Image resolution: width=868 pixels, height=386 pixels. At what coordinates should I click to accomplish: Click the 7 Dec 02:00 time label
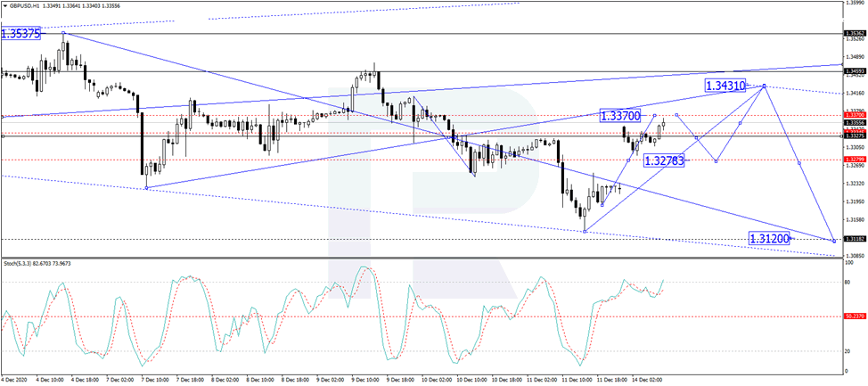(119, 381)
